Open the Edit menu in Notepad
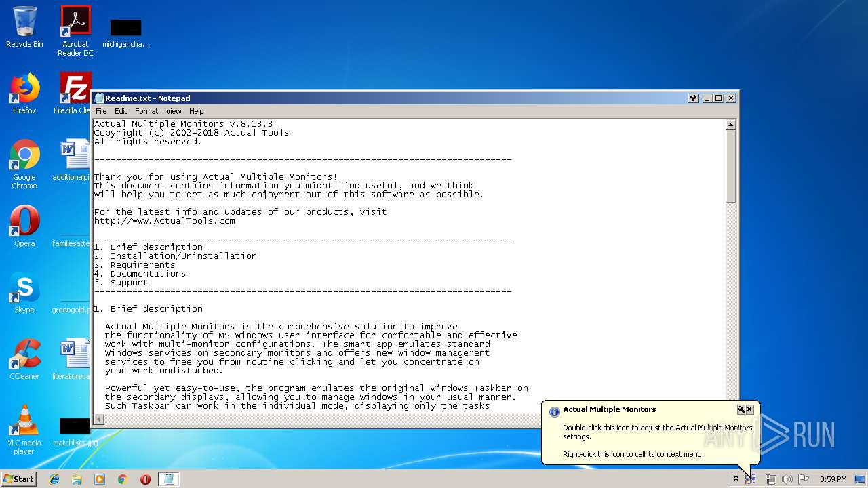Image resolution: width=868 pixels, height=488 pixels. point(121,111)
